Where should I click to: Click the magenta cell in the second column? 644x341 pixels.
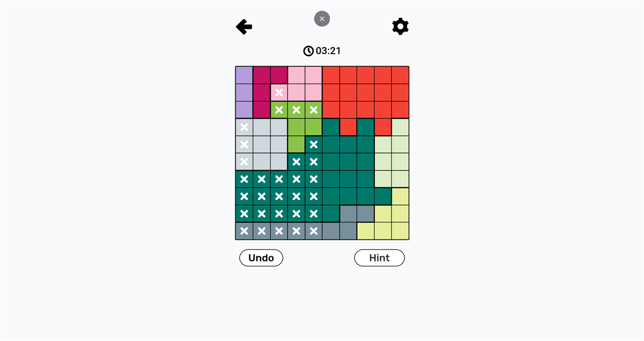(x=261, y=92)
